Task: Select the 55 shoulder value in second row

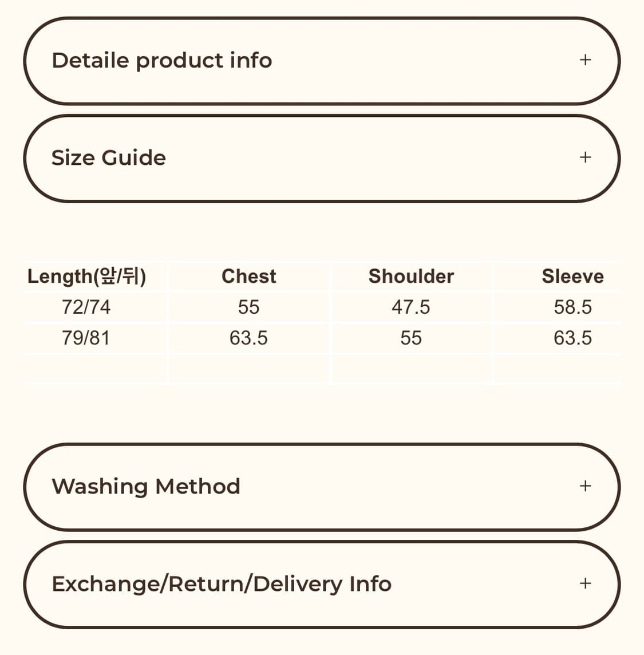Action: click(x=411, y=338)
